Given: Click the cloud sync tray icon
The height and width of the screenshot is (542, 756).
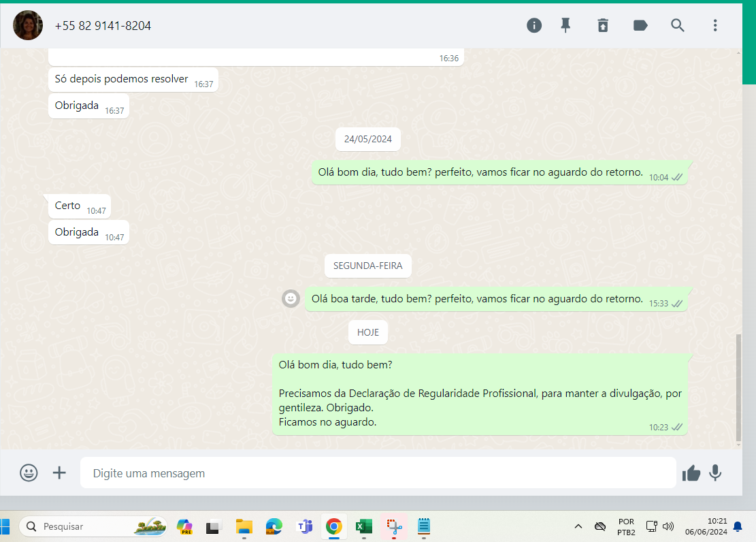Looking at the screenshot, I should [x=599, y=526].
